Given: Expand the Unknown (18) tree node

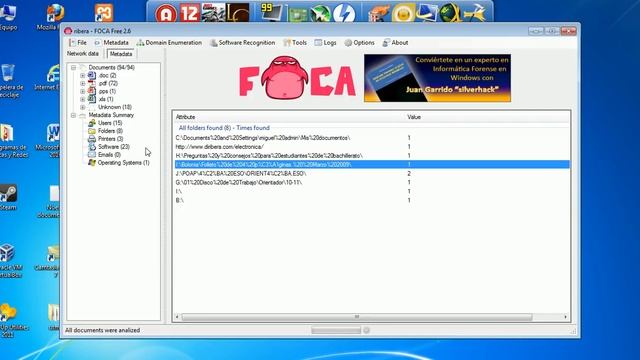Looking at the screenshot, I should pos(83,107).
